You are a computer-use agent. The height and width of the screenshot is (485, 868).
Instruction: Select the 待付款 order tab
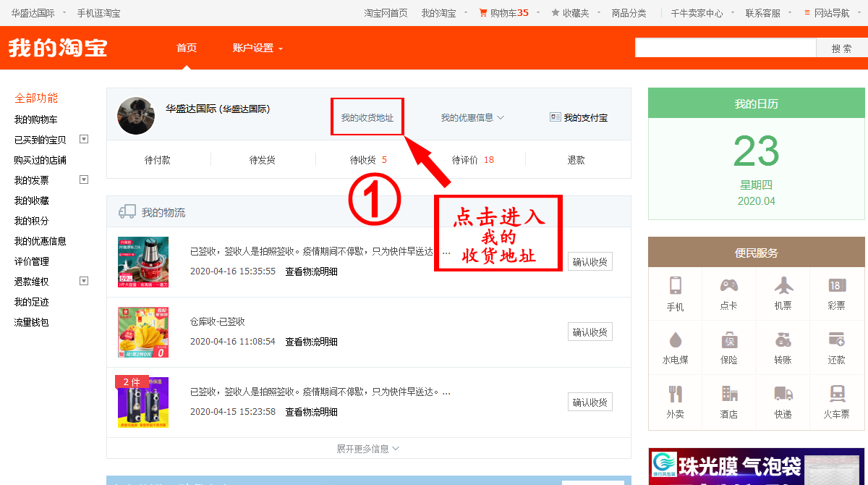click(158, 160)
